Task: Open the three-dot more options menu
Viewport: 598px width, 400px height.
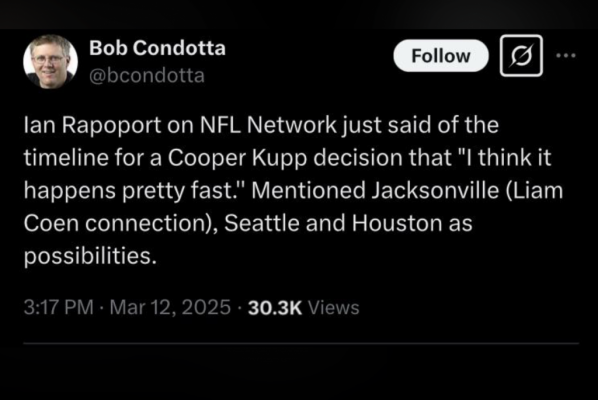Action: [x=566, y=56]
